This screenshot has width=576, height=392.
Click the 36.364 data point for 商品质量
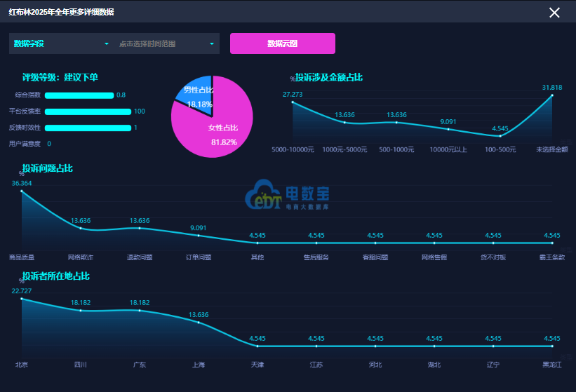point(22,191)
